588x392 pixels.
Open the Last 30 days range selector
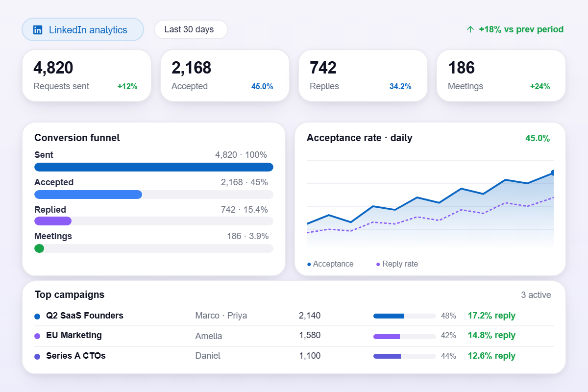(x=191, y=29)
